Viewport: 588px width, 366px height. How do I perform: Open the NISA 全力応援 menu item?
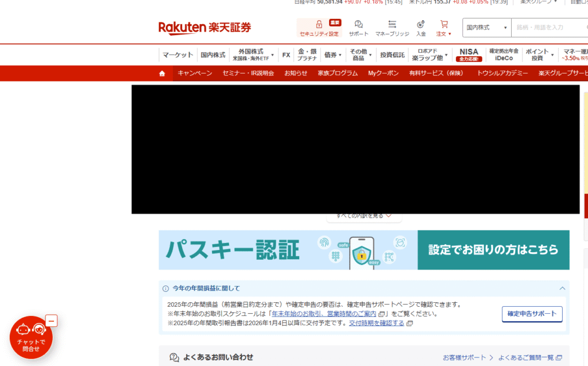(469, 55)
